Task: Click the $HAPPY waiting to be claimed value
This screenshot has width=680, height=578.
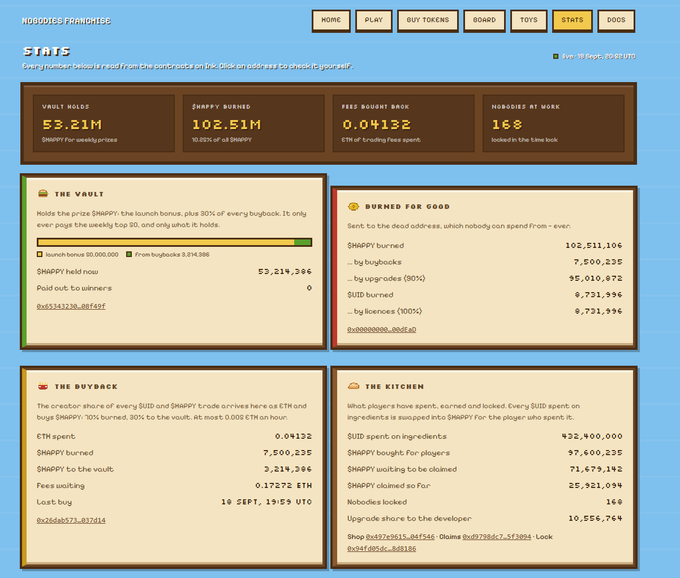Action: point(596,469)
